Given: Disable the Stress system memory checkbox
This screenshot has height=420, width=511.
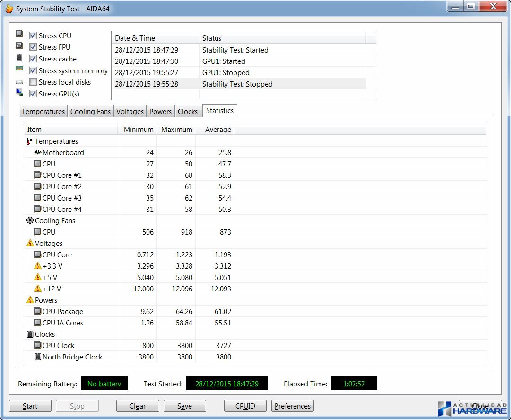Looking at the screenshot, I should [33, 70].
